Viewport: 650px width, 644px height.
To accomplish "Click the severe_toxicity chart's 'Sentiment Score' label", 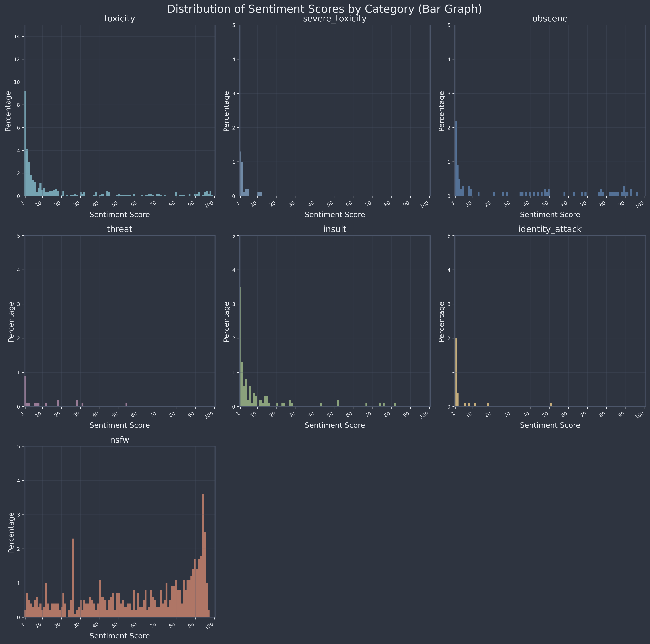I will coord(335,214).
